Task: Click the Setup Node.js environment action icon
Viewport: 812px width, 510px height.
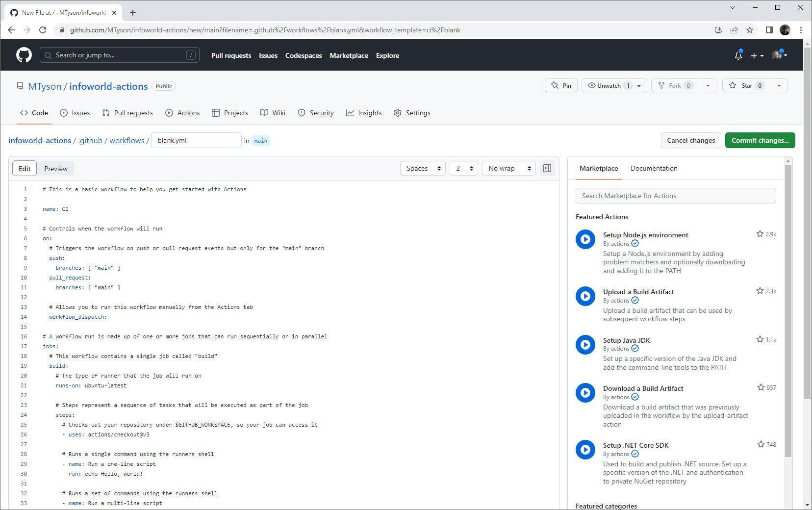Action: click(584, 239)
